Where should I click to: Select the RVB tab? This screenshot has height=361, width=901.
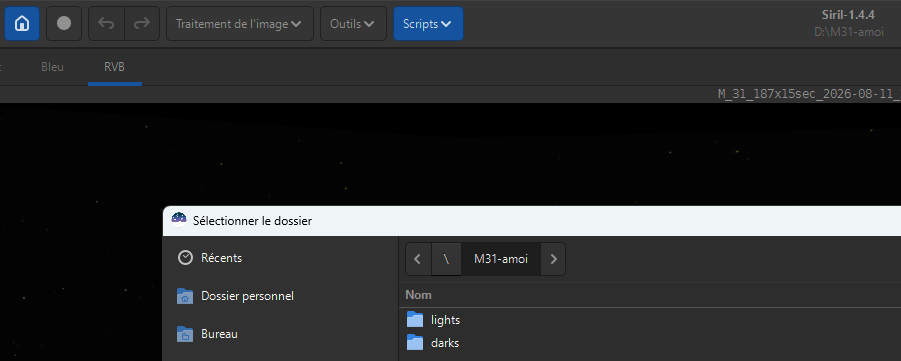[x=114, y=67]
